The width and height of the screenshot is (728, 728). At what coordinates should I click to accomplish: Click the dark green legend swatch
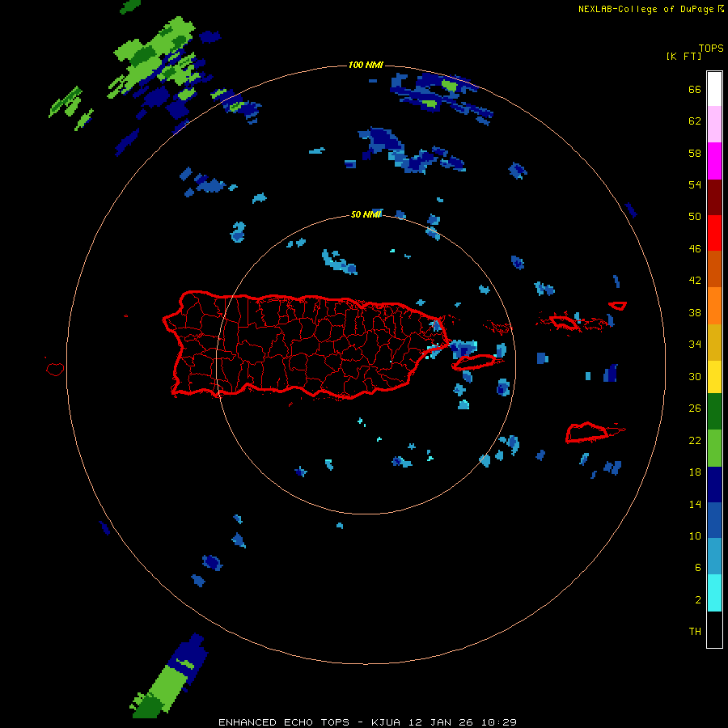pyautogui.click(x=714, y=412)
